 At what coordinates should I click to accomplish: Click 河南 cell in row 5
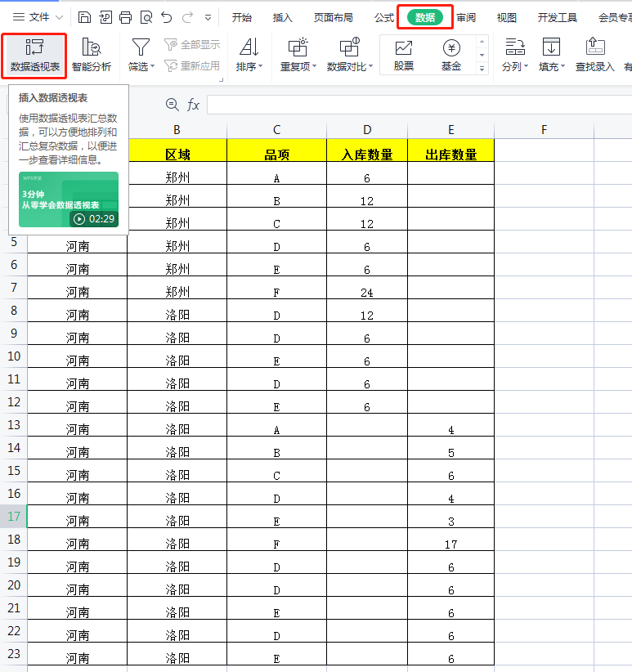pyautogui.click(x=78, y=242)
